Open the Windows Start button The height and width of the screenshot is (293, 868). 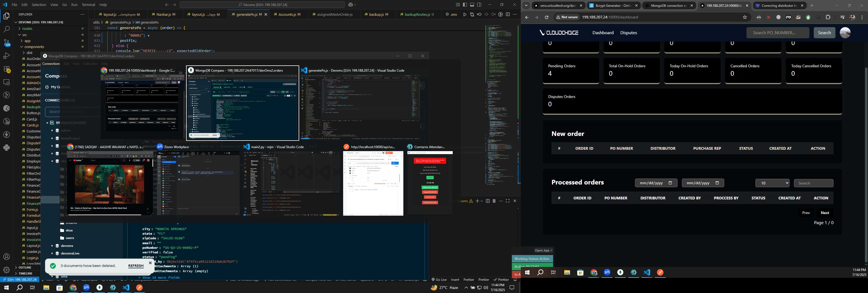[x=6, y=288]
